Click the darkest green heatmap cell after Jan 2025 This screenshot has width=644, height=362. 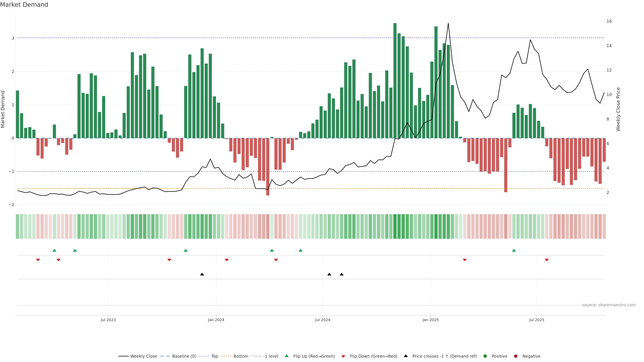pos(436,226)
